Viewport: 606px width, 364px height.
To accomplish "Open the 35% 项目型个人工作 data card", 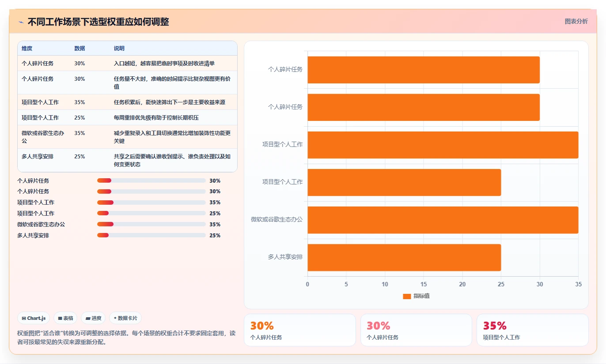I will pos(533,330).
